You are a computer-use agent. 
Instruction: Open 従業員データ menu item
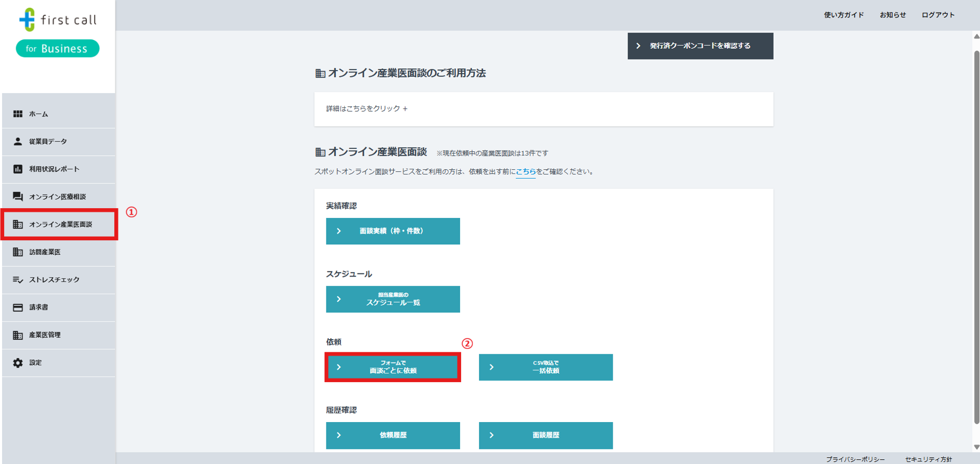[58, 141]
